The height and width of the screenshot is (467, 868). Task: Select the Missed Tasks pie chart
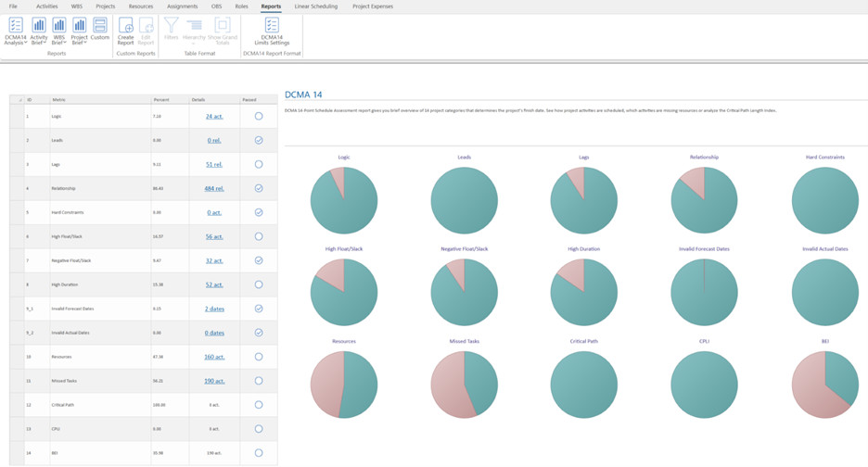point(465,385)
